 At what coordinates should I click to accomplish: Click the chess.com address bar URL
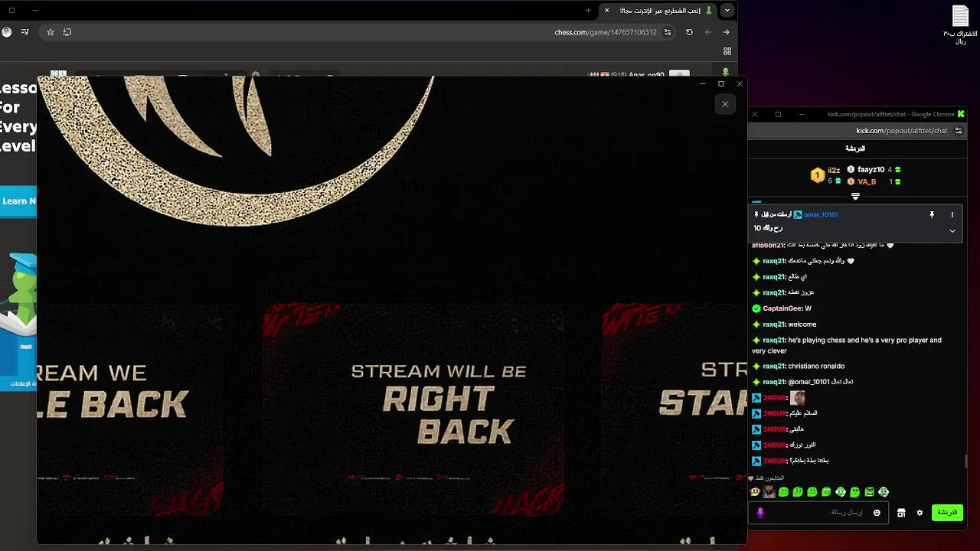606,32
